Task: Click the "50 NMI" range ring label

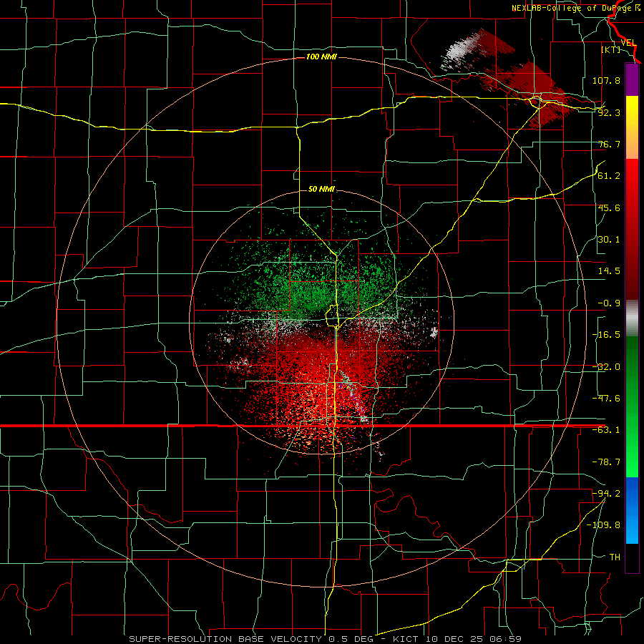Action: coord(321,189)
